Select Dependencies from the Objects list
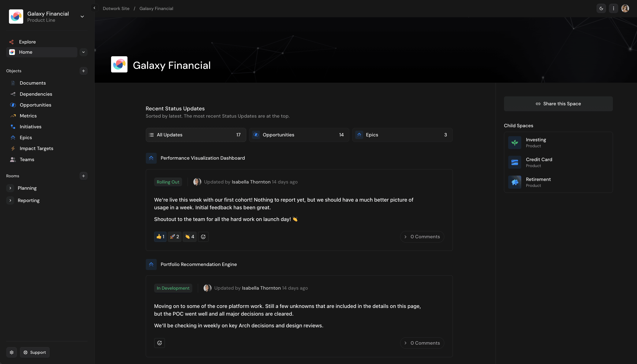Screen dimensions: 637x364 pyautogui.click(x=36, y=94)
